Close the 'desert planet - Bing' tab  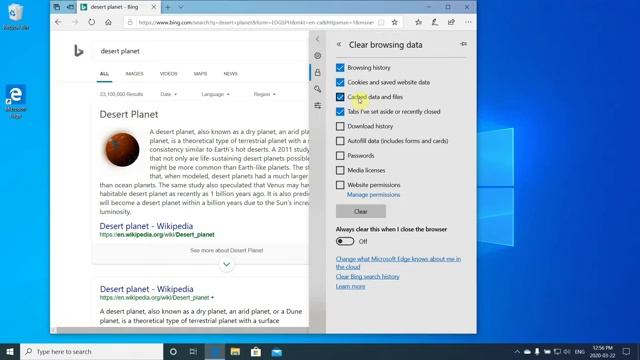point(153,7)
